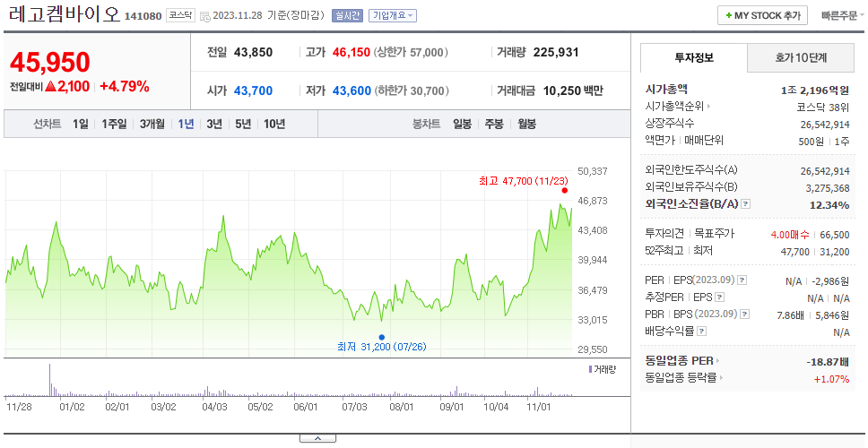Click the calendar icon beside 2023.11.28

pyautogui.click(x=204, y=16)
